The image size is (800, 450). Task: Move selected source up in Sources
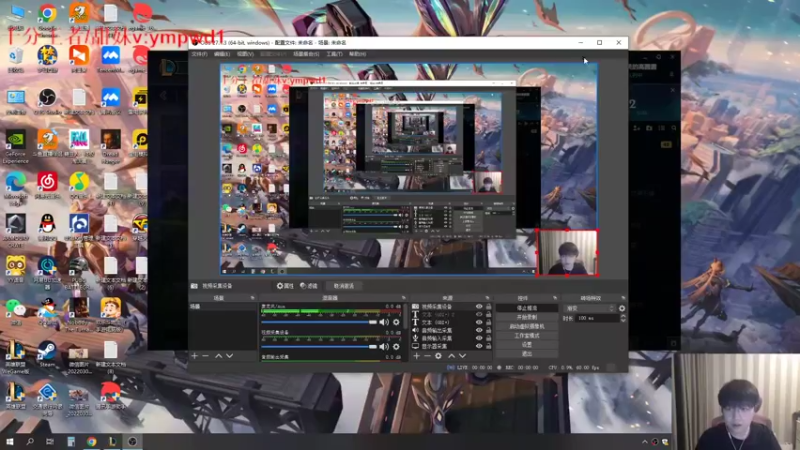(x=451, y=356)
